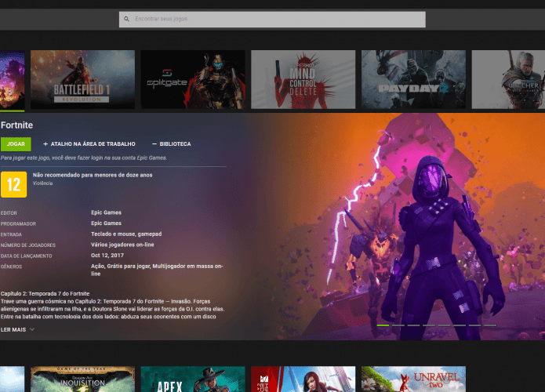This screenshot has width=545, height=392.
Task: Add shortcut via 'Atalho na área de trabalho'
Action: coord(89,144)
